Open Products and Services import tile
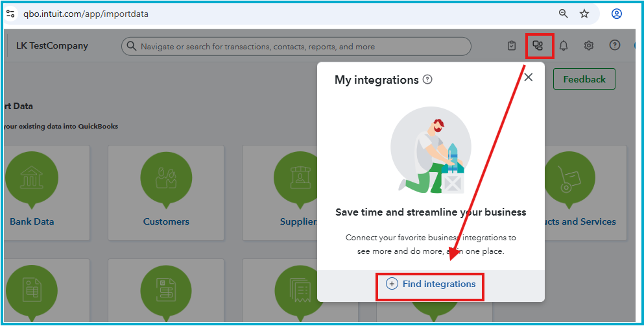The height and width of the screenshot is (326, 644). pos(586,192)
